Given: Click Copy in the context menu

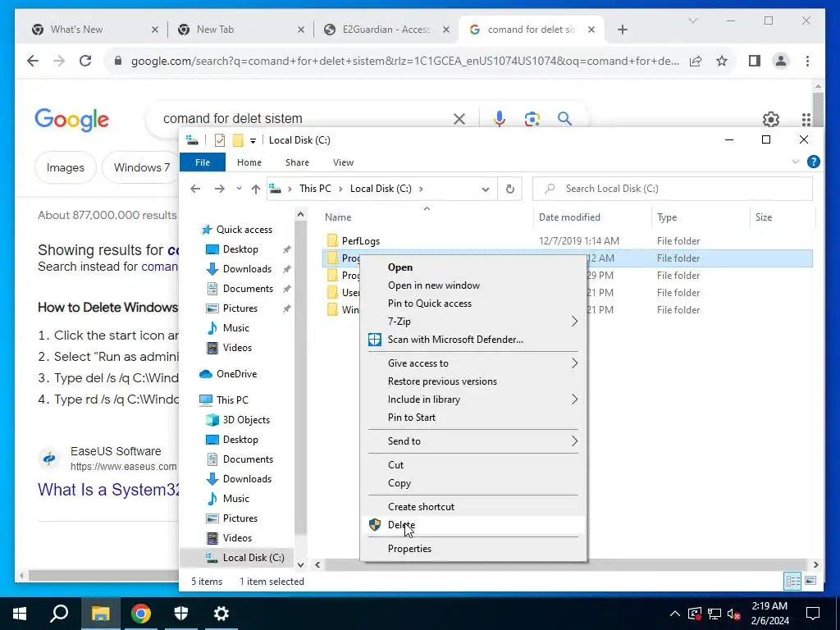Looking at the screenshot, I should (x=399, y=483).
